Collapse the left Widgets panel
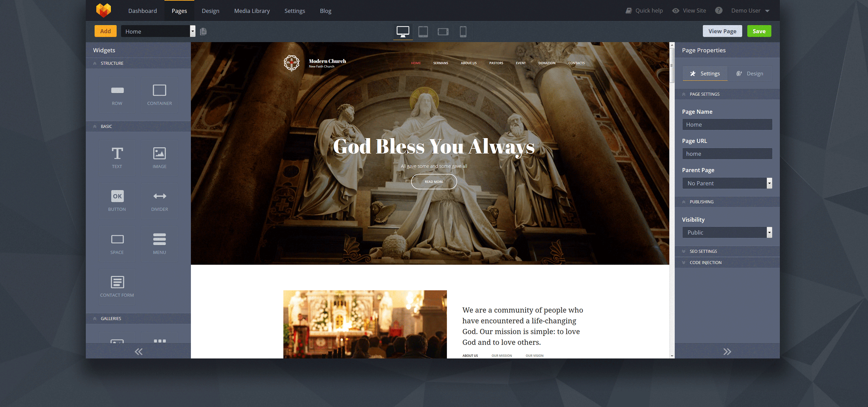The width and height of the screenshot is (868, 407). click(138, 351)
